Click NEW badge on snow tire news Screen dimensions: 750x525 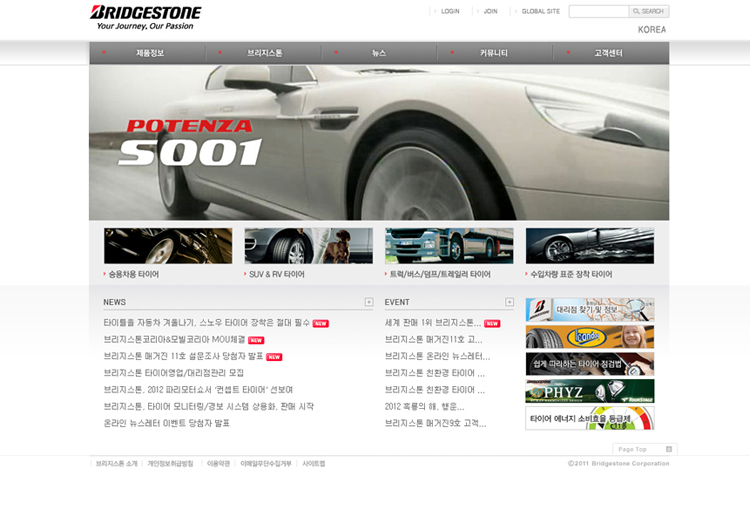coord(320,324)
